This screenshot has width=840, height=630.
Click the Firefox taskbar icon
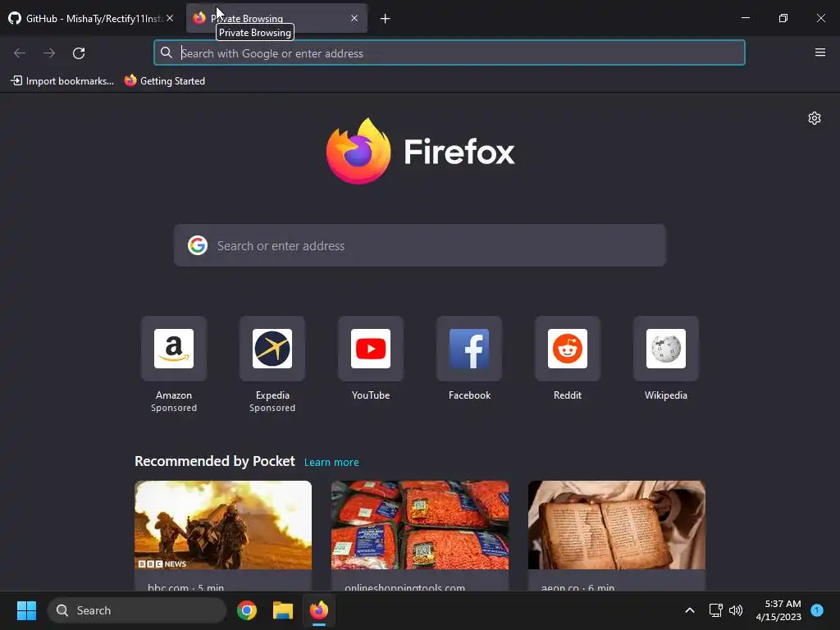(319, 610)
